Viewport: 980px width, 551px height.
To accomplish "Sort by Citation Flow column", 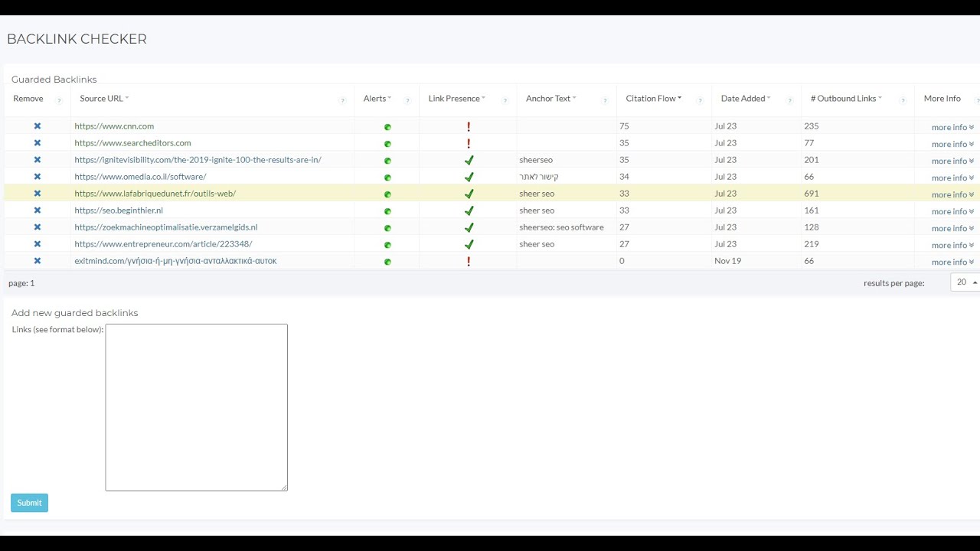I will (x=654, y=99).
